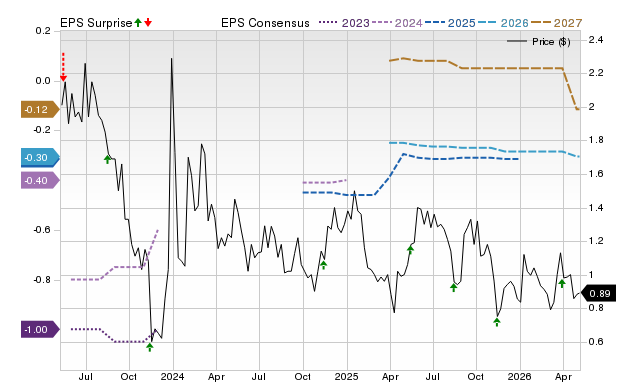Select the green surprise arrow at the late-2023 price low
Screen dimensions: 640x382
[x=150, y=347]
